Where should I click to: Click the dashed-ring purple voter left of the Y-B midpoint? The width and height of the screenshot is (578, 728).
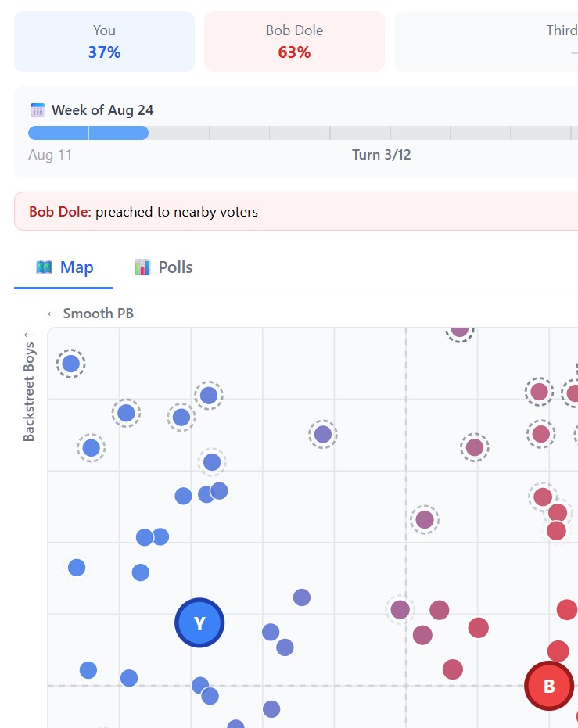point(400,609)
